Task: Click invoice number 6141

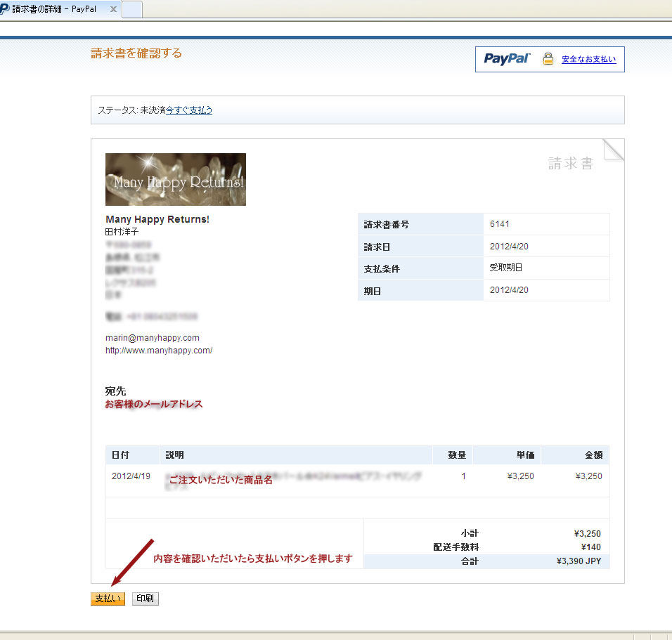Action: point(500,224)
